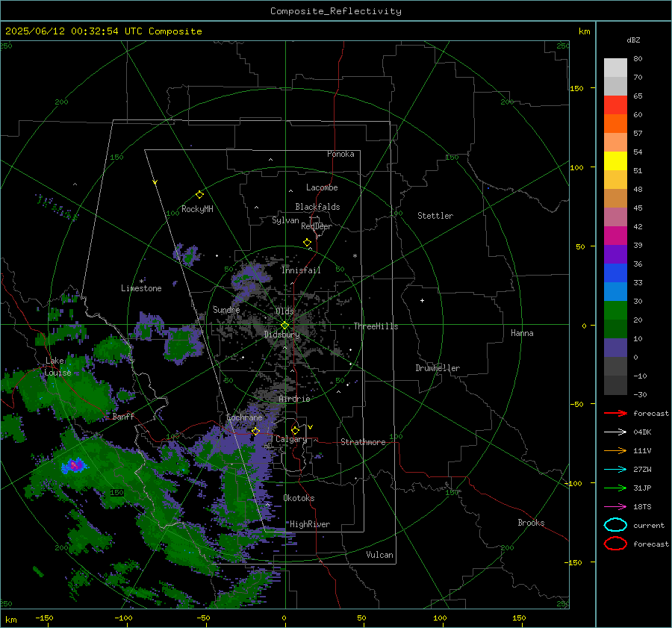
Task: Select the RedDeer city label
Action: tap(317, 226)
